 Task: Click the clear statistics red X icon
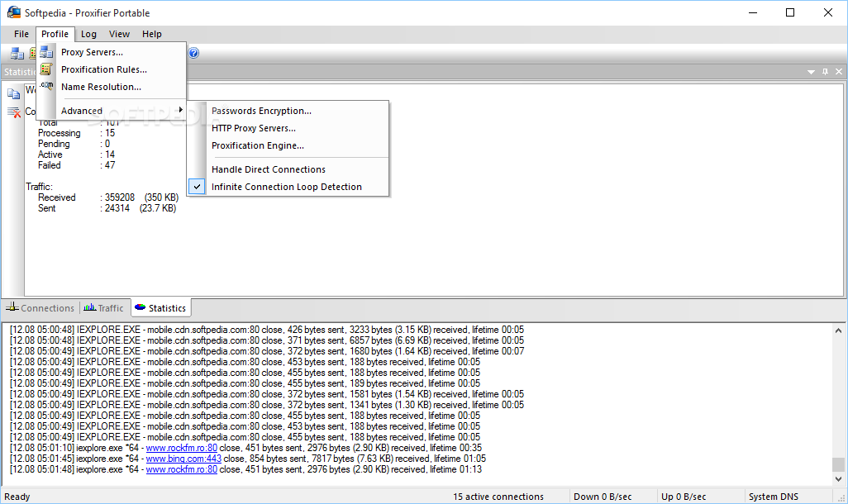(x=13, y=112)
